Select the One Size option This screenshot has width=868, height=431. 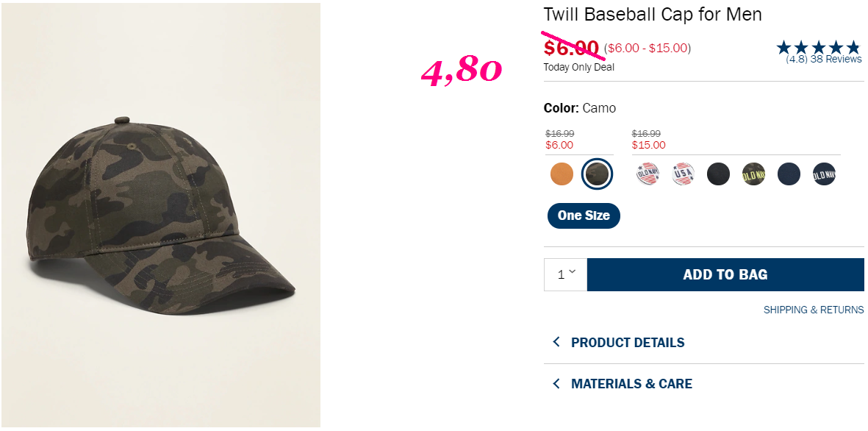coord(584,215)
